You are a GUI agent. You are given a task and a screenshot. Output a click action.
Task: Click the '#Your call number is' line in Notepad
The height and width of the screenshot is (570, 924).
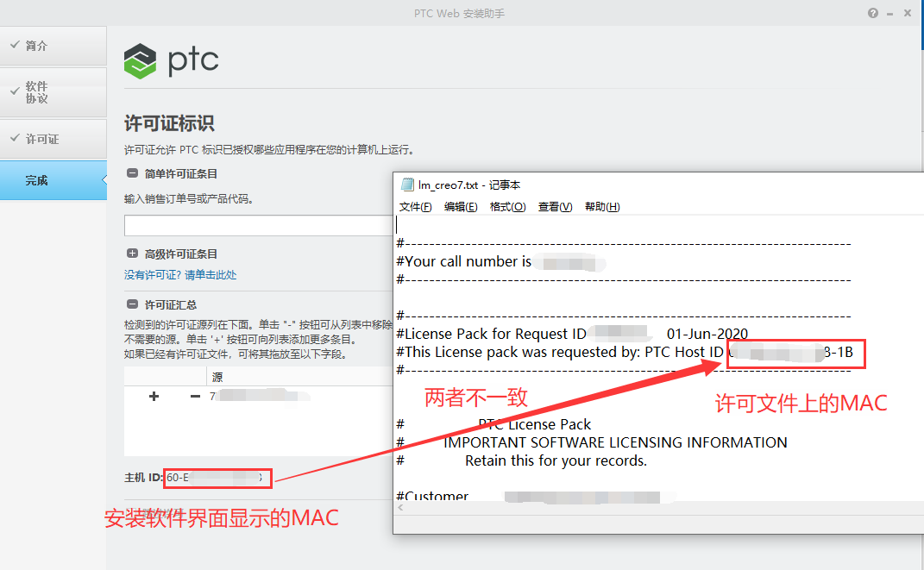click(464, 261)
